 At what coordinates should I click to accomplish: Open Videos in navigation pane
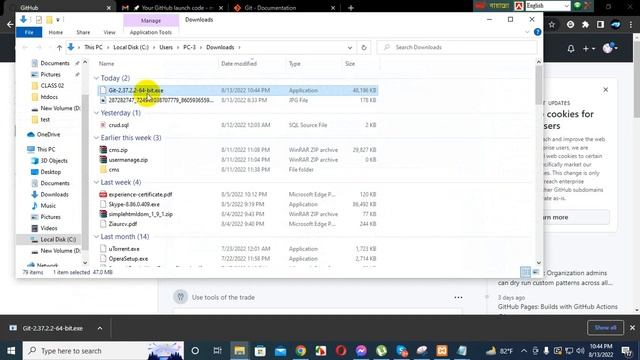point(49,228)
